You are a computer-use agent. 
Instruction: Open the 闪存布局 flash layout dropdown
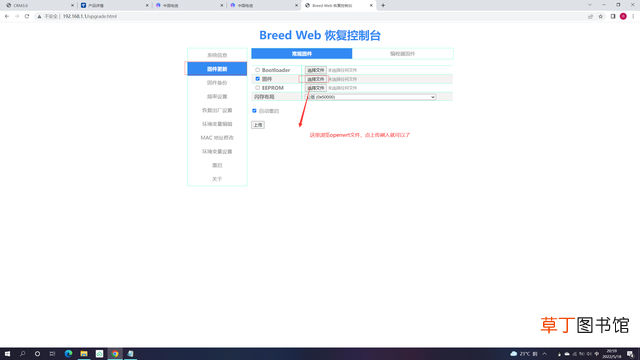click(371, 97)
